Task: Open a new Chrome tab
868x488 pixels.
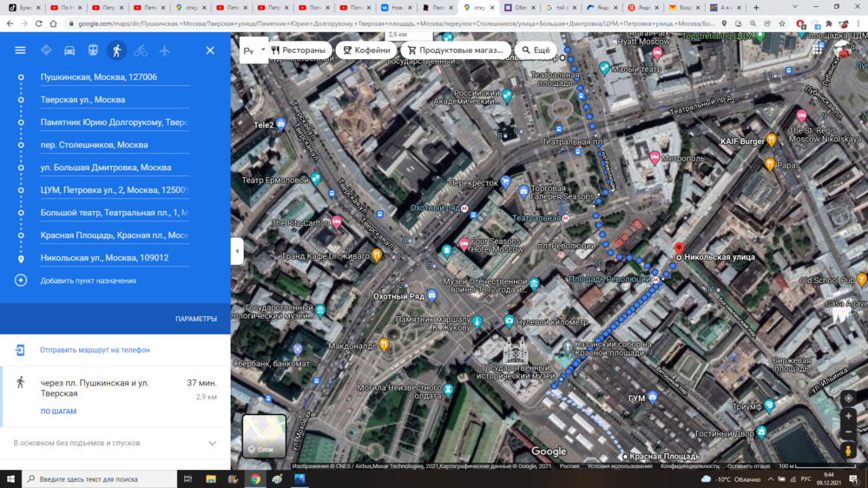Action: pos(756,8)
